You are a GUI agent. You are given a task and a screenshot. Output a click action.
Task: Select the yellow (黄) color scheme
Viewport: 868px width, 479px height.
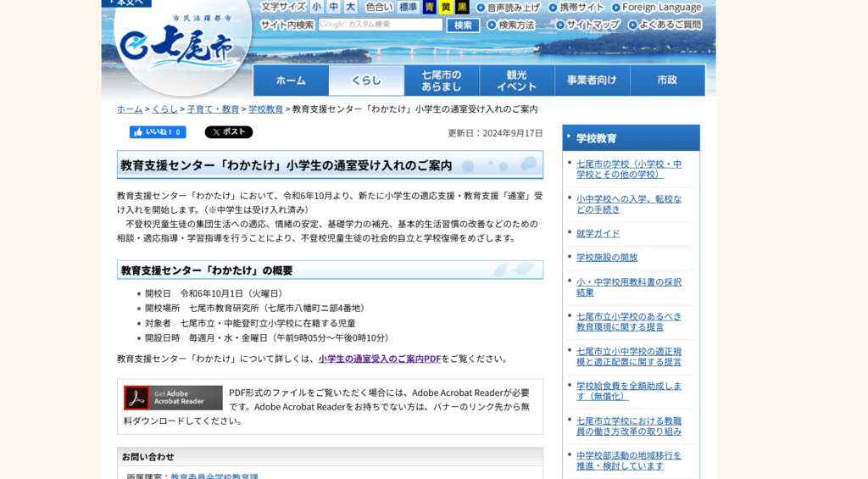[446, 7]
